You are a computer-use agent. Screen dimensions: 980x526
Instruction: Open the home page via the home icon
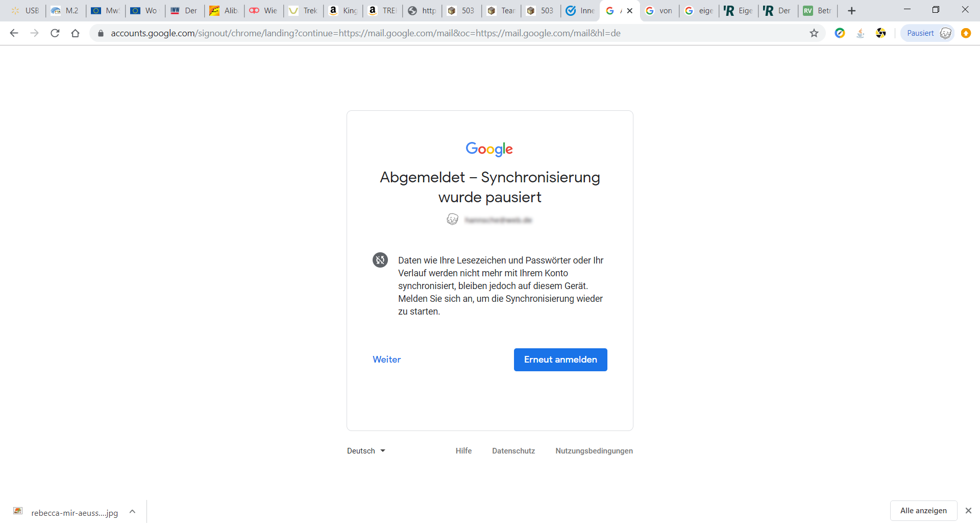[x=75, y=33]
